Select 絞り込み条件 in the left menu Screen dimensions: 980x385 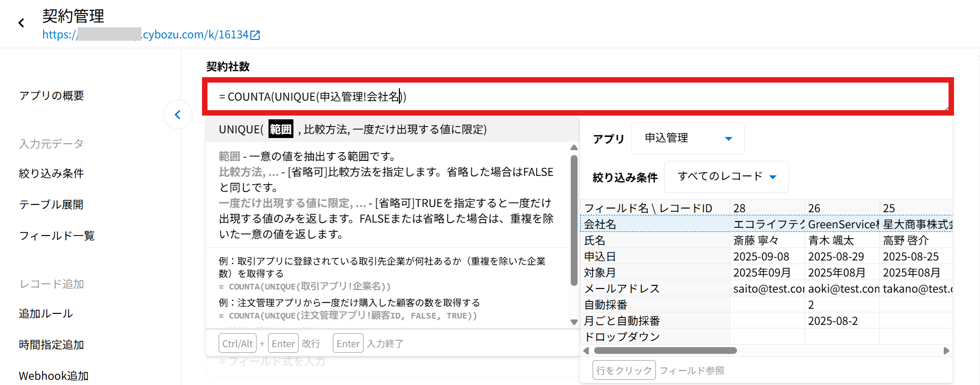(x=51, y=173)
